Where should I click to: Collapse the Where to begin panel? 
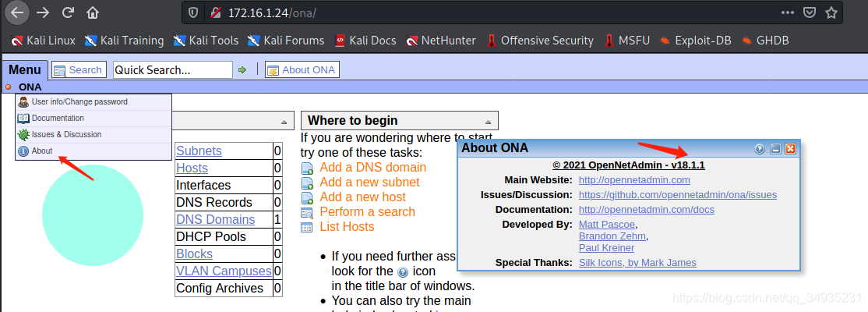point(488,122)
